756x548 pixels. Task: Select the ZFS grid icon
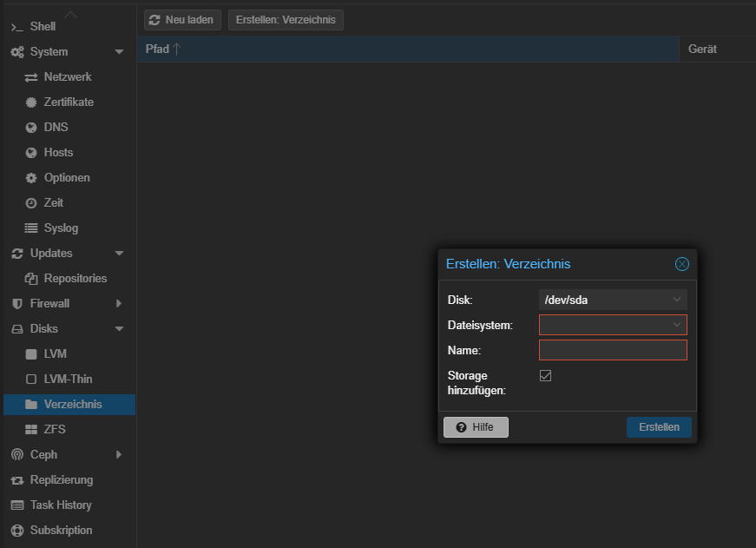pos(31,429)
